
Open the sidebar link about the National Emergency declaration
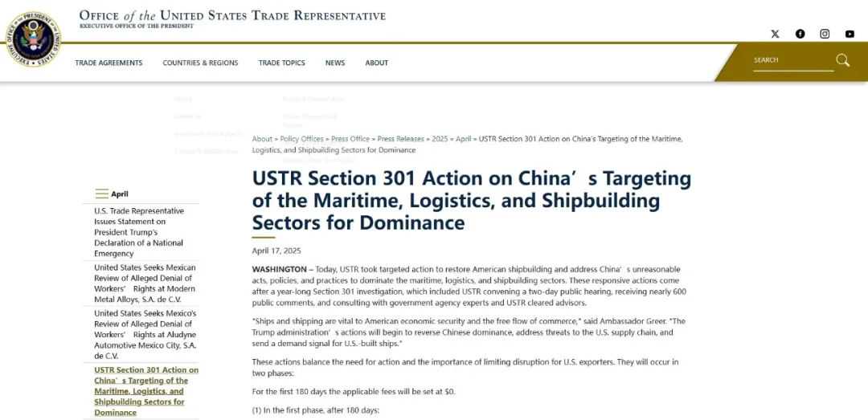point(139,232)
